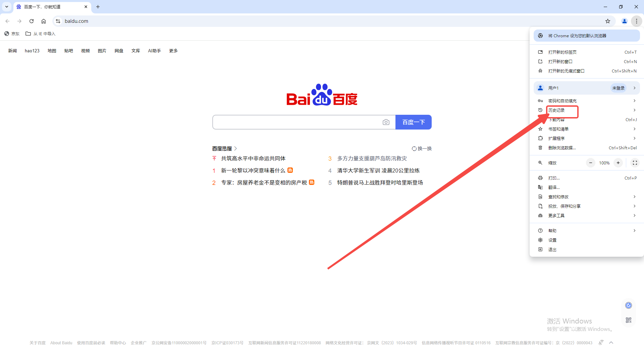
Task: Open the 网盘 navigation link
Action: pos(119,51)
